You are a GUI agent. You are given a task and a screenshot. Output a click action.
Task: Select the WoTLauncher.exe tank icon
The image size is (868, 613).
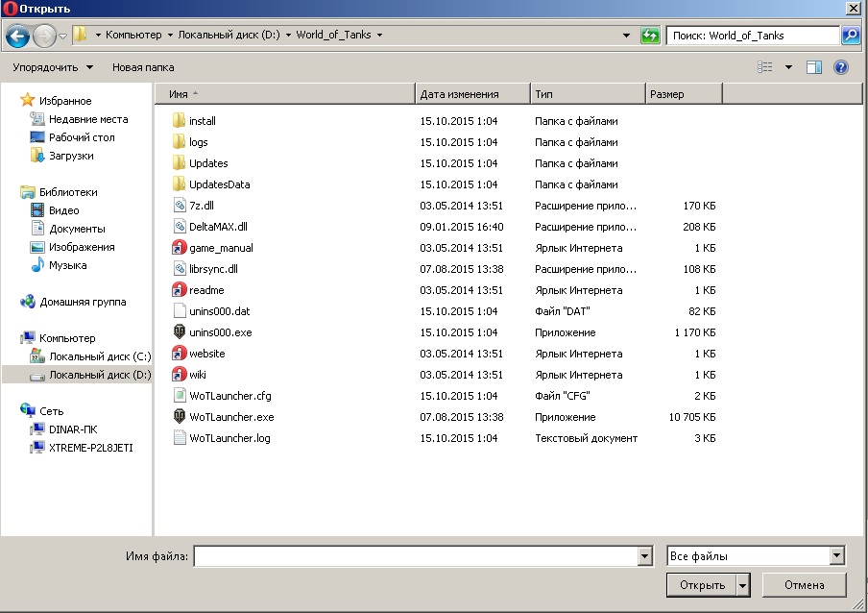[179, 417]
